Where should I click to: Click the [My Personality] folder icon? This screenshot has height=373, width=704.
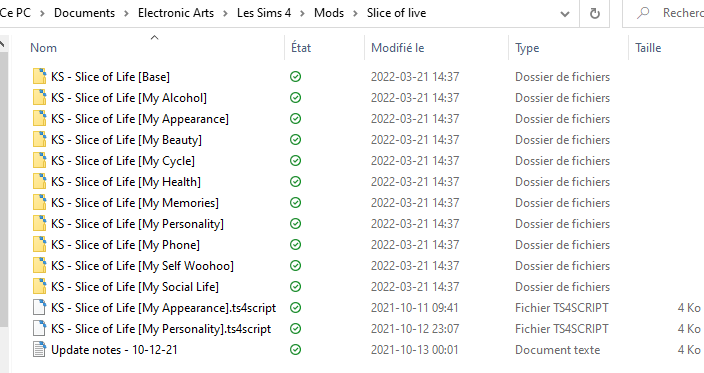coord(40,224)
